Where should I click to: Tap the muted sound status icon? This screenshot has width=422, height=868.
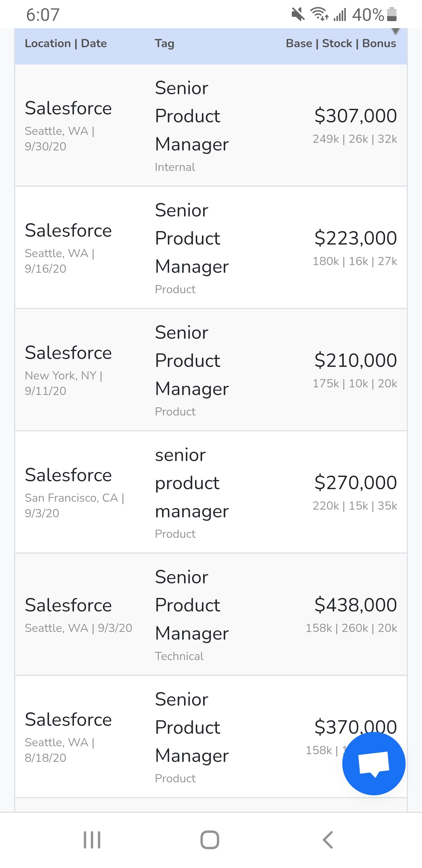click(298, 14)
